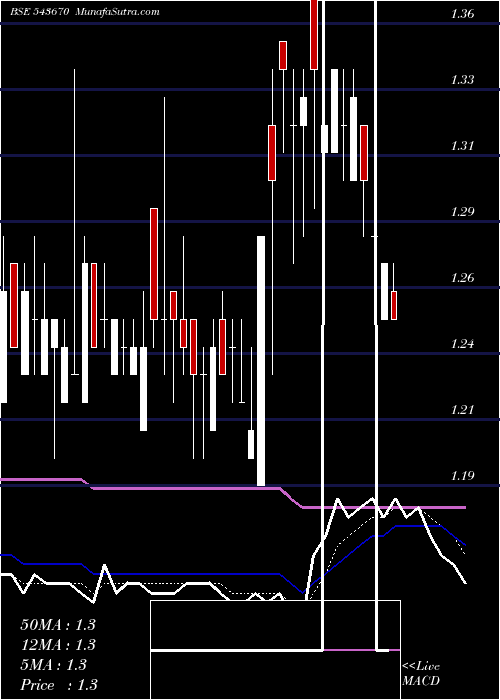Click the 1.26 price axis label
Image resolution: width=500 pixels, height=700 pixels.
click(462, 278)
